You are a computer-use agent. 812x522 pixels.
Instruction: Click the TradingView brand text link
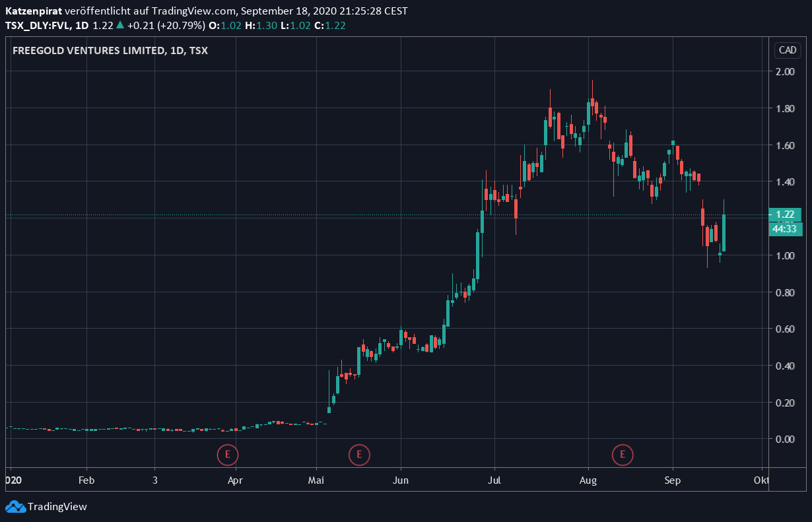point(57,507)
